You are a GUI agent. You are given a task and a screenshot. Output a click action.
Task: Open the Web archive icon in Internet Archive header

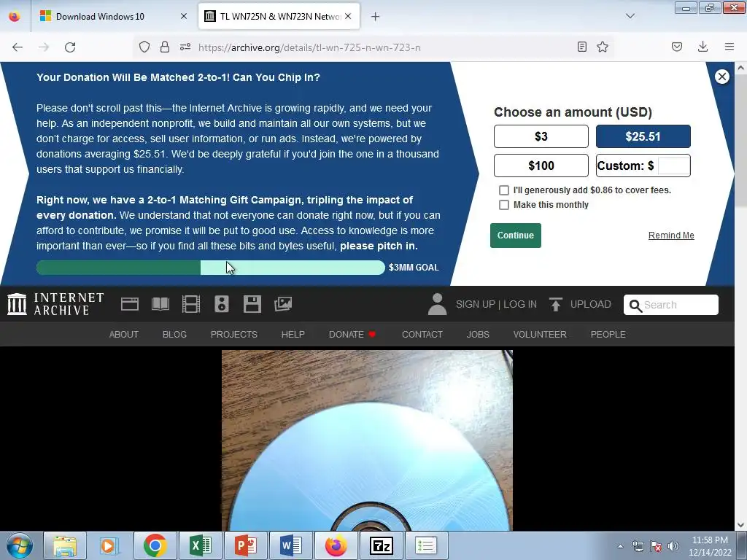pos(130,304)
